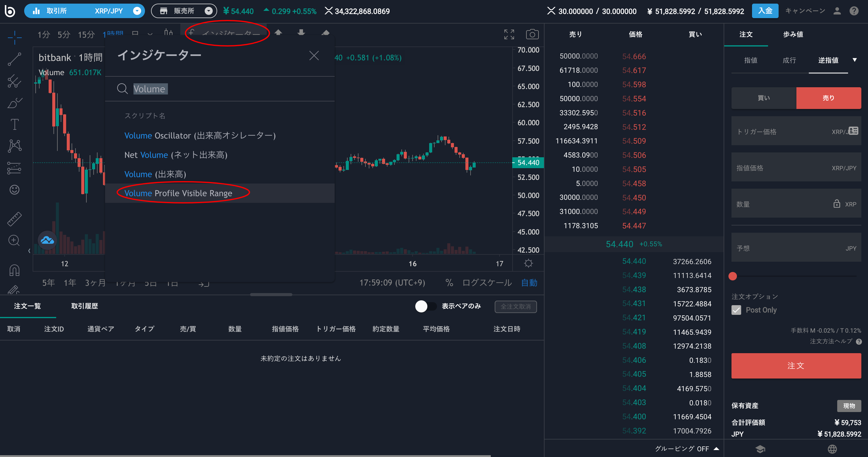Toggle the percent scale option

449,283
